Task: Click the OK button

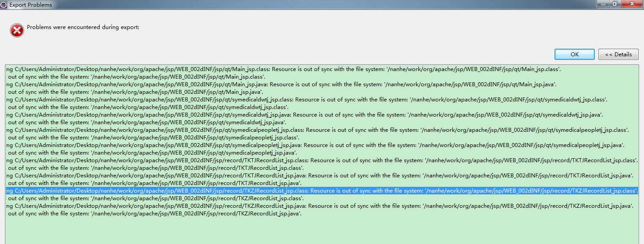Action: point(575,54)
